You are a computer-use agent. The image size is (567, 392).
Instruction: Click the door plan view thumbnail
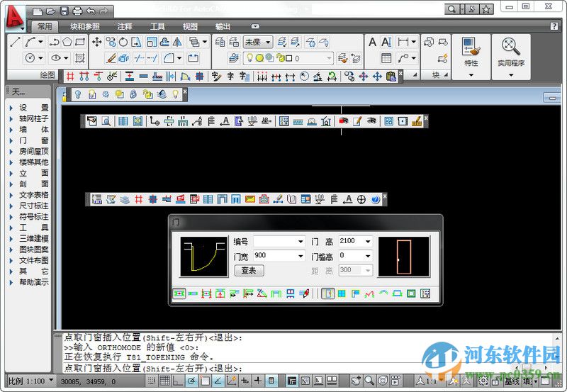[x=204, y=256]
